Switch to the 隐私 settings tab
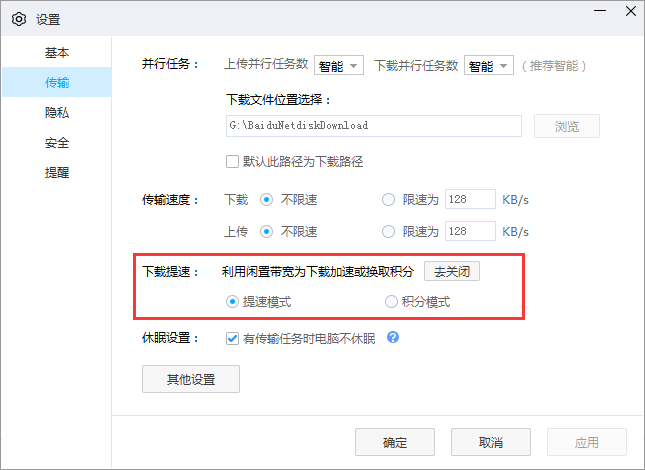 57,112
